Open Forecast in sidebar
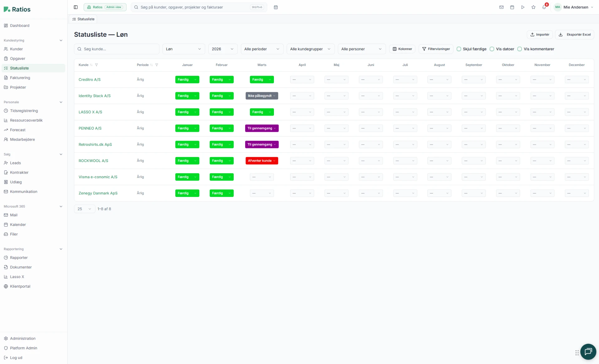599x364 pixels. (33, 130)
